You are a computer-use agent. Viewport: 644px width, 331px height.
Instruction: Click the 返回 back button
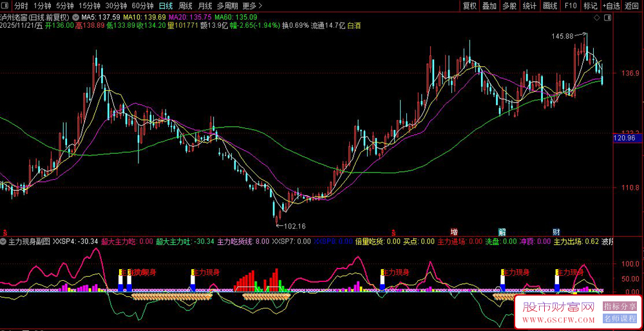pyautogui.click(x=632, y=6)
